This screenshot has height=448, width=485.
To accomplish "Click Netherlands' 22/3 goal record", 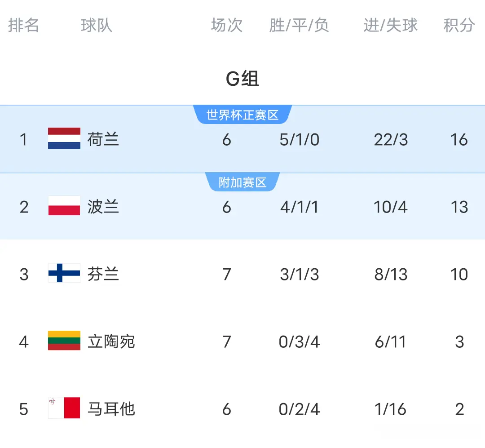I will [x=390, y=139].
